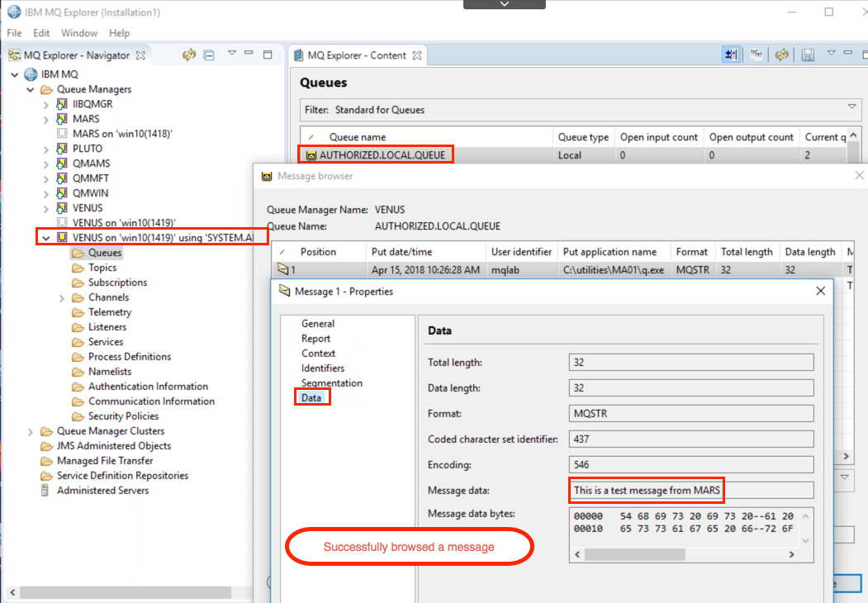This screenshot has width=868, height=603.
Task: Open the Identifiers properties page
Action: [323, 368]
